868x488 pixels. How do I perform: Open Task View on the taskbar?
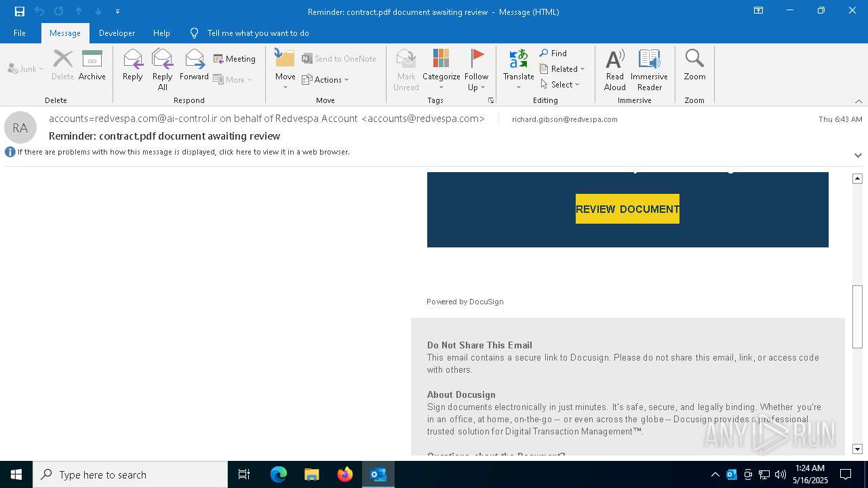pyautogui.click(x=244, y=474)
